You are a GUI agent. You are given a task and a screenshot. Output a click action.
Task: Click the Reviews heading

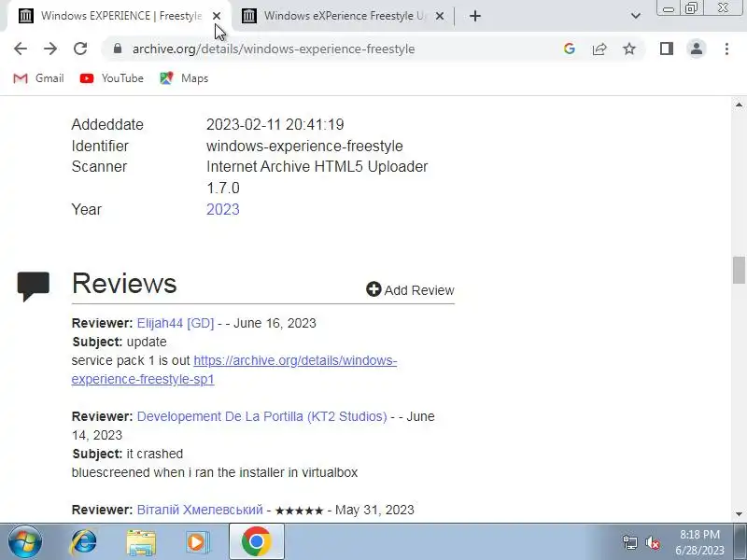click(x=124, y=284)
